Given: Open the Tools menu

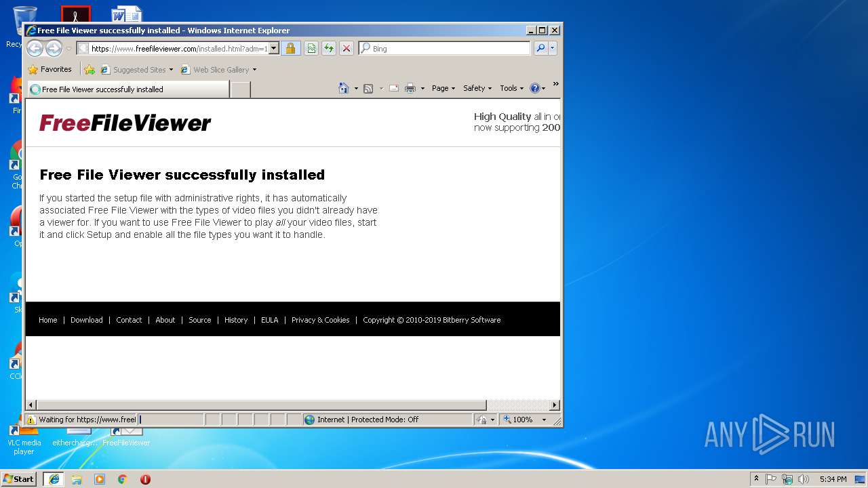Looking at the screenshot, I should coord(512,88).
